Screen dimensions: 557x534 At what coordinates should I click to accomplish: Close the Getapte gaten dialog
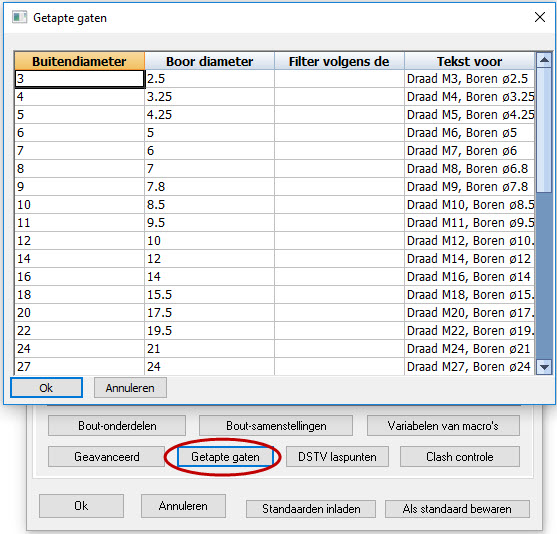540,17
